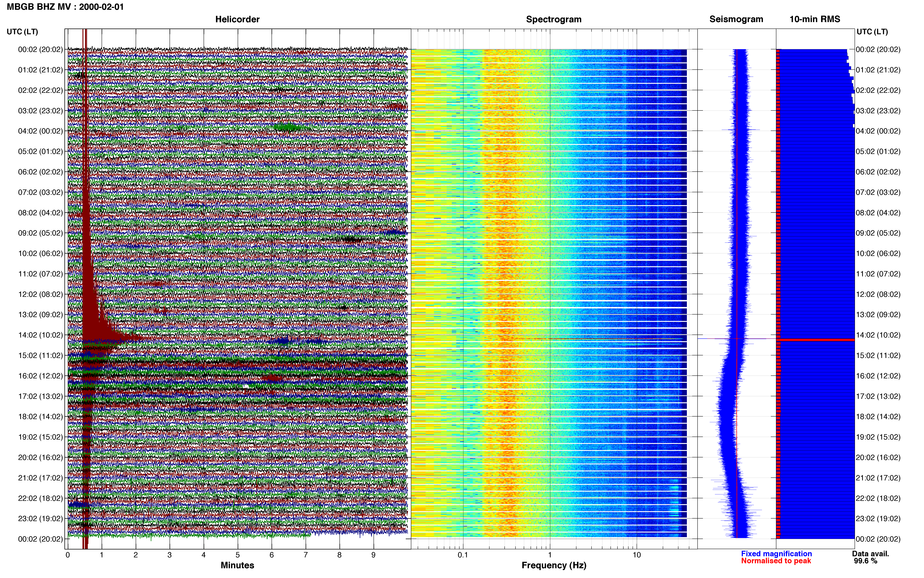The height and width of the screenshot is (578, 924).
Task: Click the left '06:02 (02:02)' time label
Action: pos(41,172)
